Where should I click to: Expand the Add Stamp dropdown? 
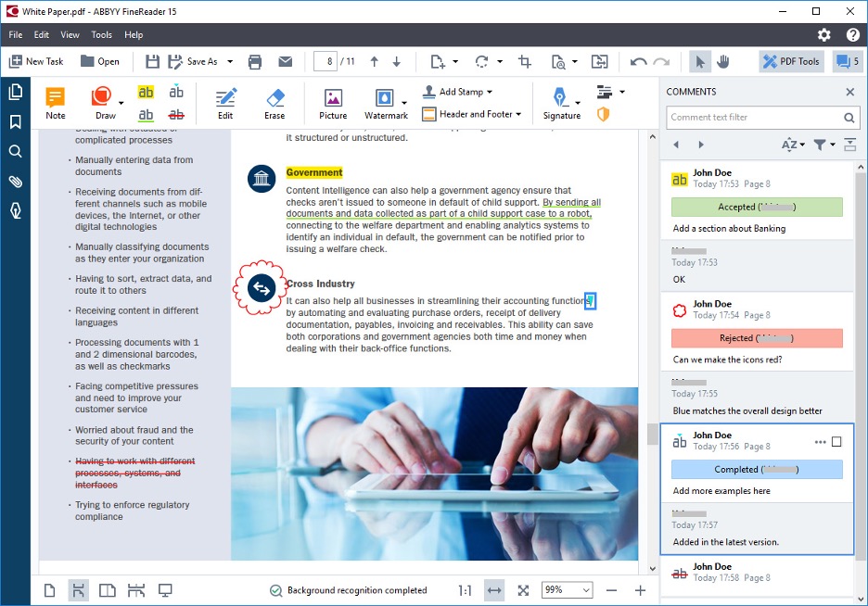point(458,92)
